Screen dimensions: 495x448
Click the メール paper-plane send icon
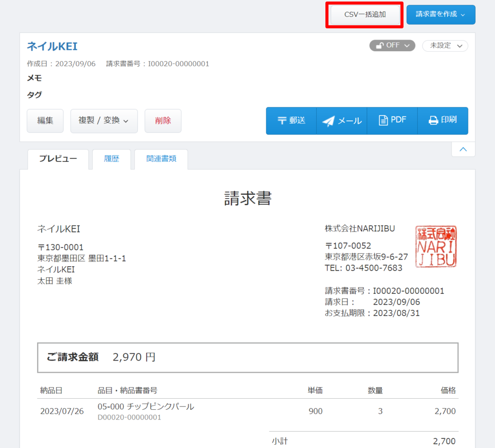(328, 120)
